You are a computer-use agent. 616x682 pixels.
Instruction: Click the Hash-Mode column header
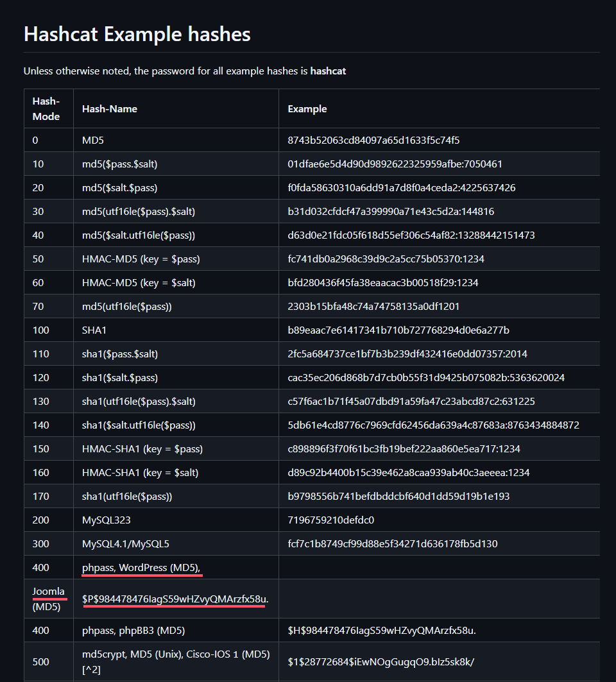point(46,109)
